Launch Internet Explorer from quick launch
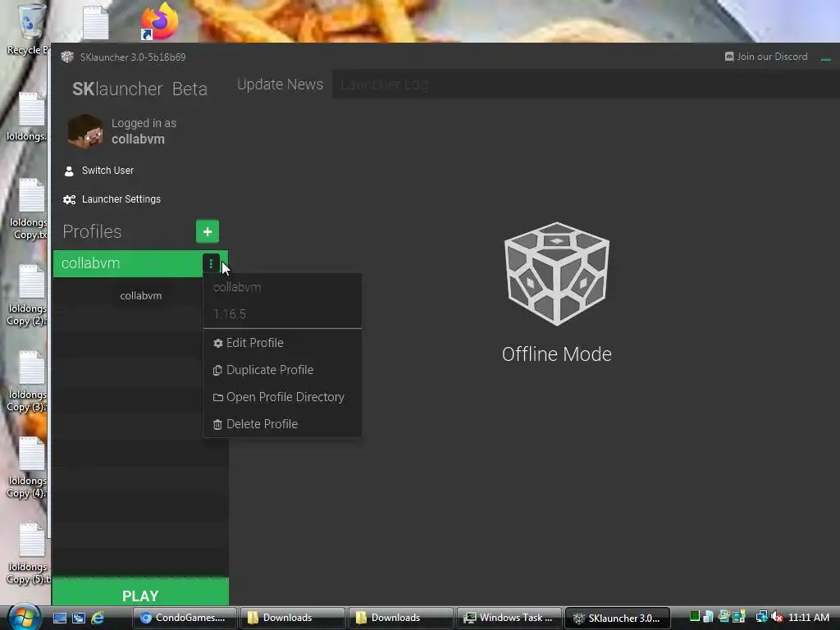The height and width of the screenshot is (630, 840). pos(98,618)
